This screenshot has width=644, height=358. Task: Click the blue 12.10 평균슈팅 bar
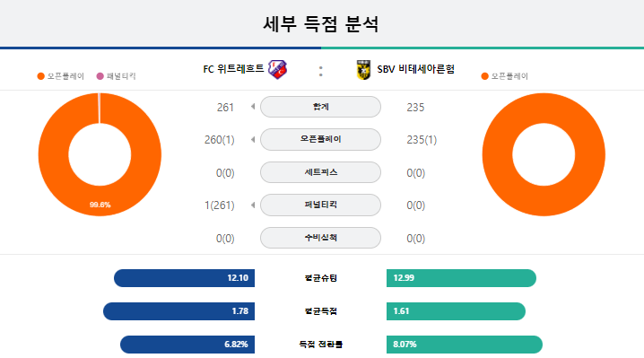click(x=184, y=278)
